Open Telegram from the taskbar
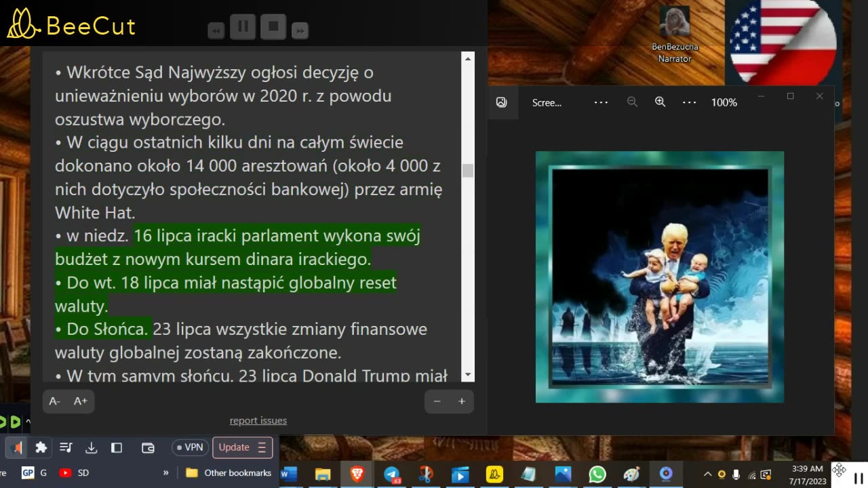The height and width of the screenshot is (488, 868). coord(392,474)
